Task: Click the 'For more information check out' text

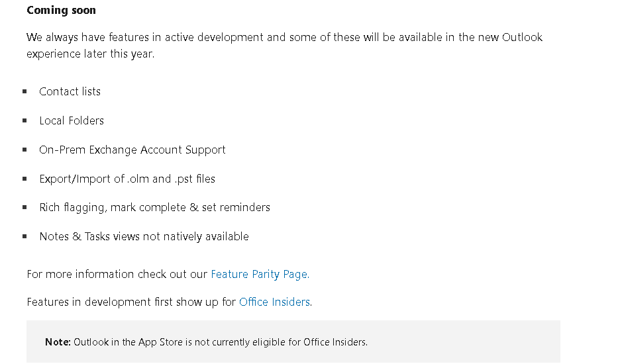Action: [x=117, y=274]
